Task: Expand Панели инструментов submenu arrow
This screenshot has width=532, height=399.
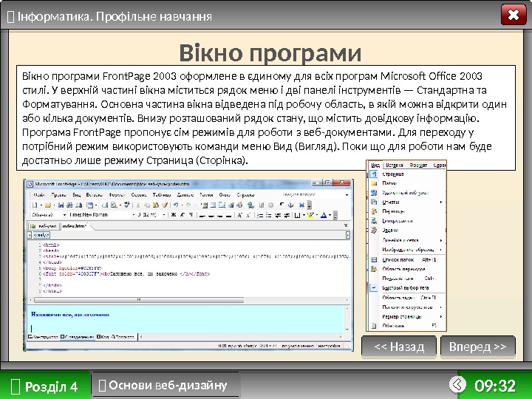Action: click(440, 307)
